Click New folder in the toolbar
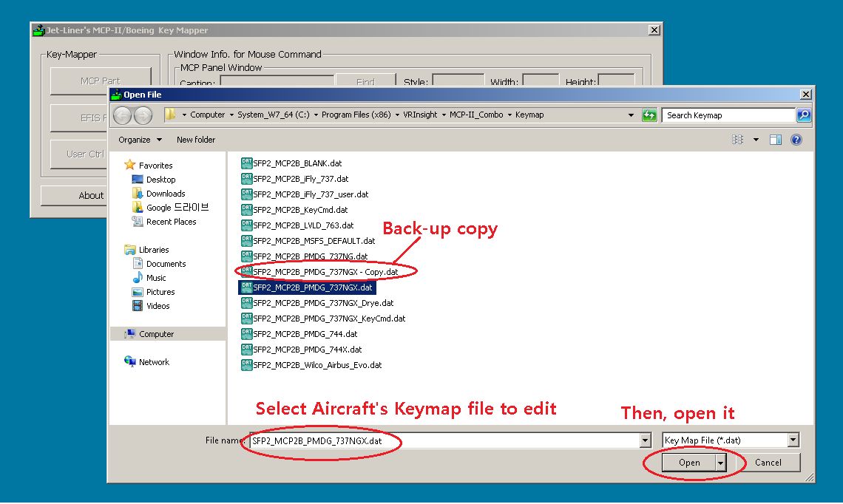 pos(196,140)
